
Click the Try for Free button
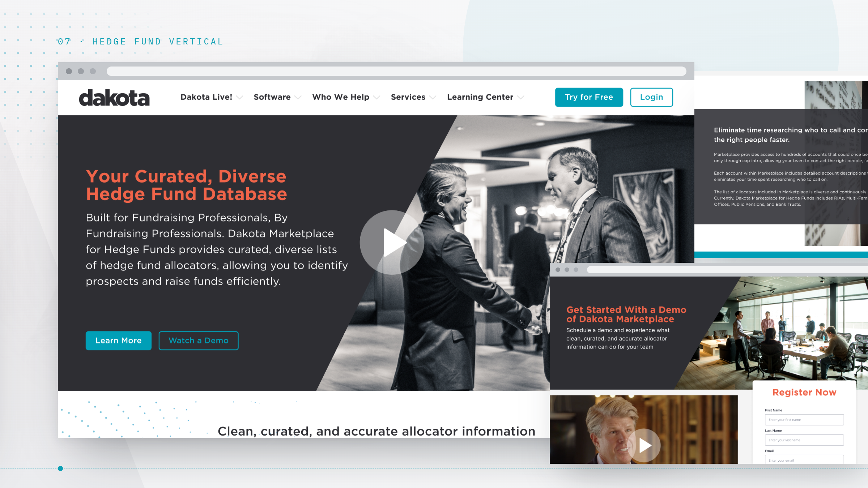(589, 97)
